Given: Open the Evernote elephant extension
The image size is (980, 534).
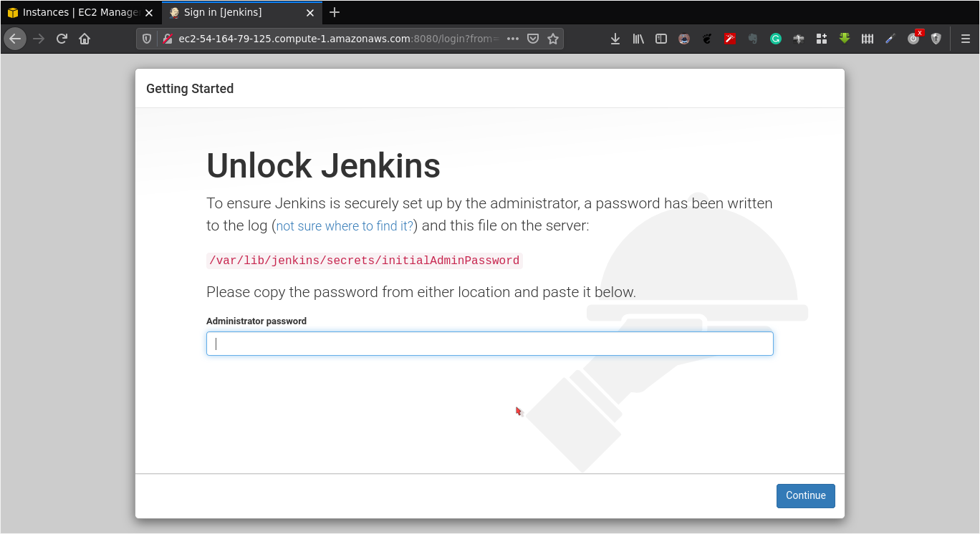Looking at the screenshot, I should [753, 39].
